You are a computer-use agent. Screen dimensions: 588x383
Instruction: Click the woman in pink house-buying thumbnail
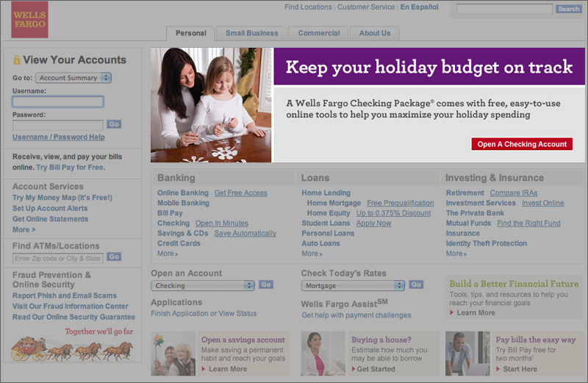[x=323, y=354]
